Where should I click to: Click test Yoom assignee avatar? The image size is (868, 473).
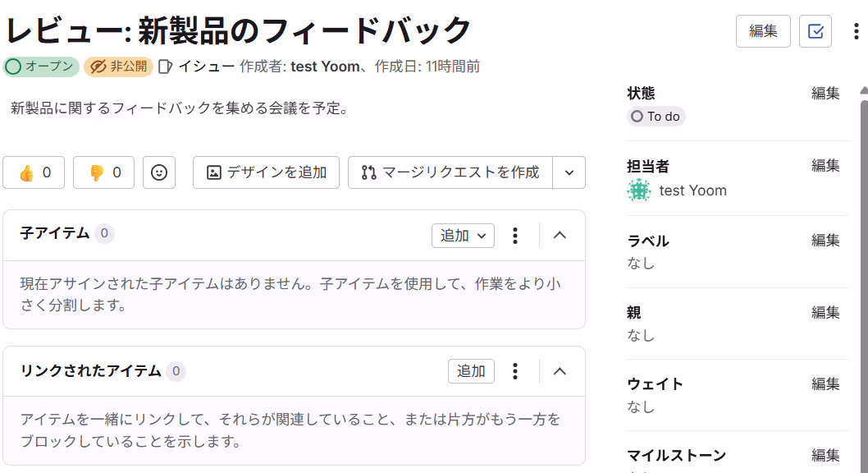(x=639, y=191)
